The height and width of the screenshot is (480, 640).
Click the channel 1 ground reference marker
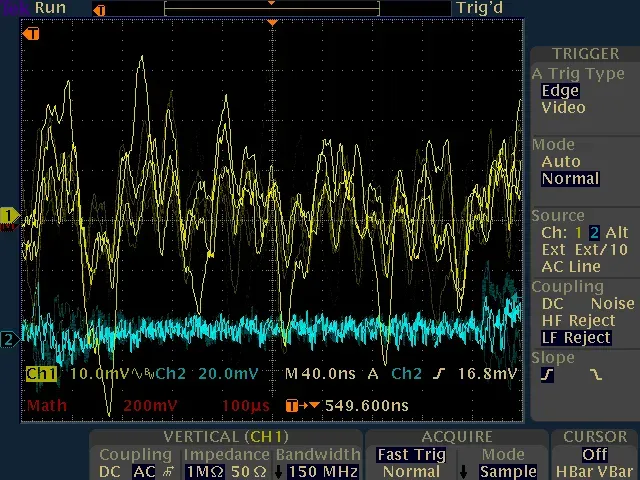pyautogui.click(x=10, y=216)
